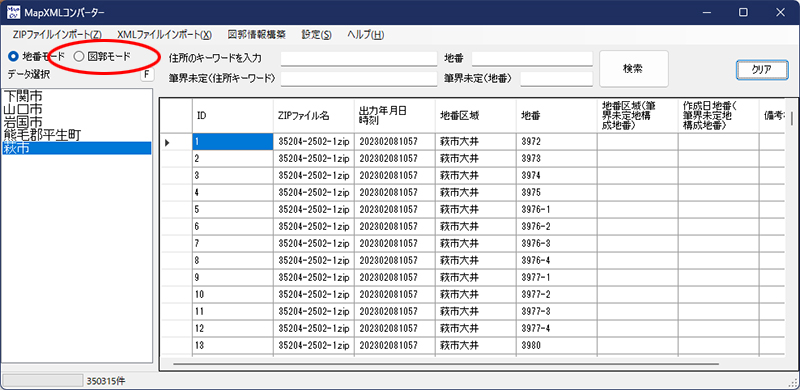Screen dimensions: 800x390
Task: Select 萩市 in the data list
Action: pyautogui.click(x=77, y=148)
